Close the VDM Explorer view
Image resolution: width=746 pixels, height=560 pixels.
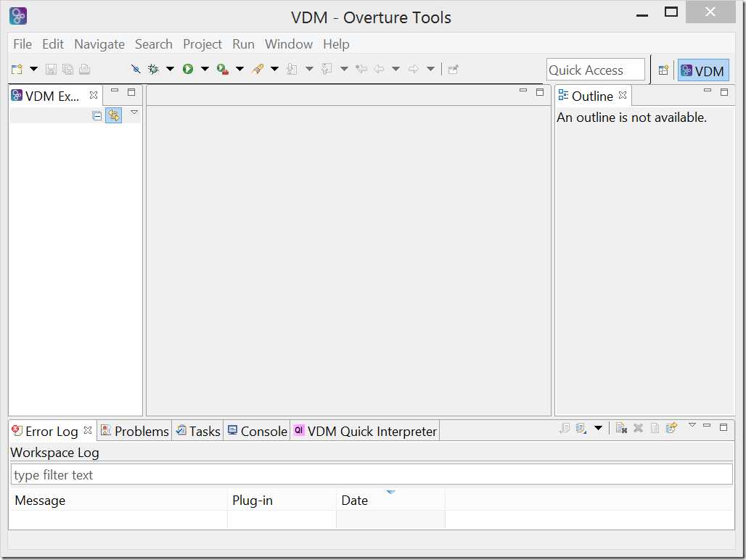pyautogui.click(x=94, y=95)
